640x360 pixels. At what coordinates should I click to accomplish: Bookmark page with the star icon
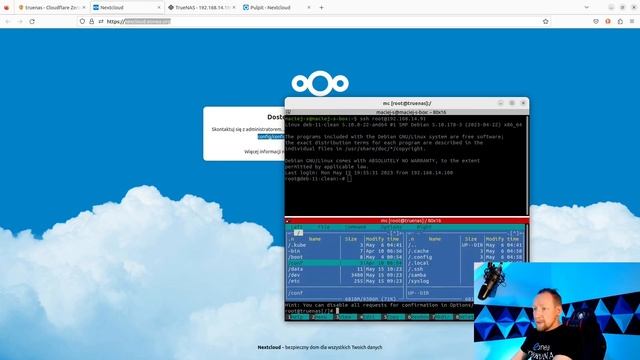(545, 21)
